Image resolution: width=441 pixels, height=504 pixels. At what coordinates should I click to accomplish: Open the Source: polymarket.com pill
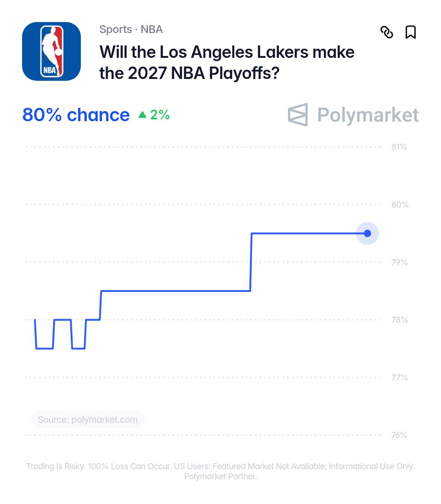(x=88, y=420)
